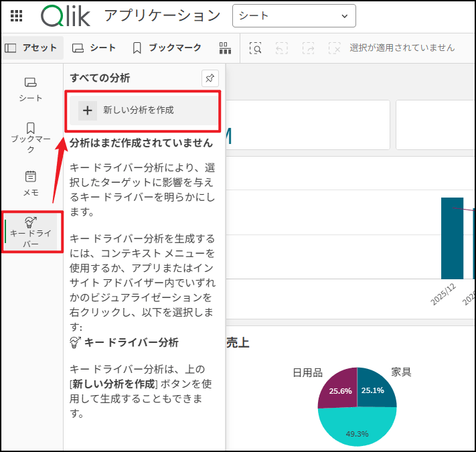Click 新しい分析を作成 button
Image resolution: width=476 pixels, height=452 pixels.
tap(142, 110)
